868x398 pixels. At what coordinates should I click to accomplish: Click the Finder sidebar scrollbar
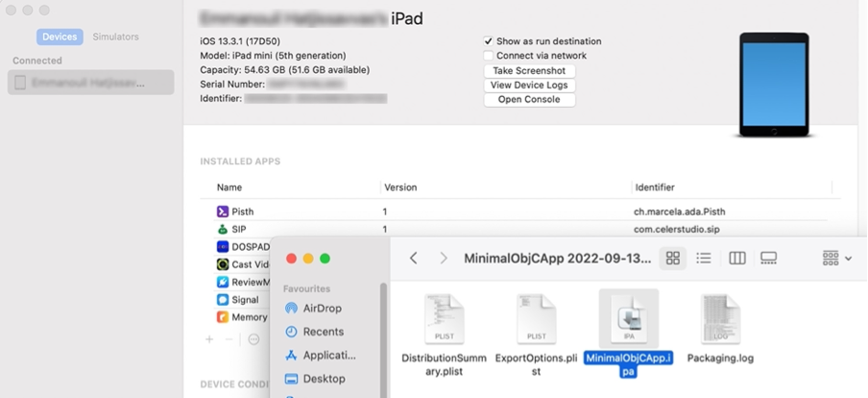click(383, 340)
